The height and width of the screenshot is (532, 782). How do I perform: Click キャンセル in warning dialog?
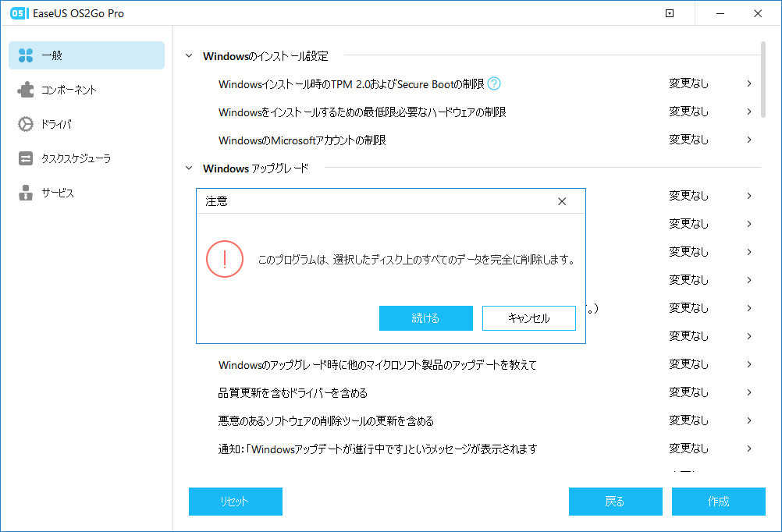click(528, 318)
